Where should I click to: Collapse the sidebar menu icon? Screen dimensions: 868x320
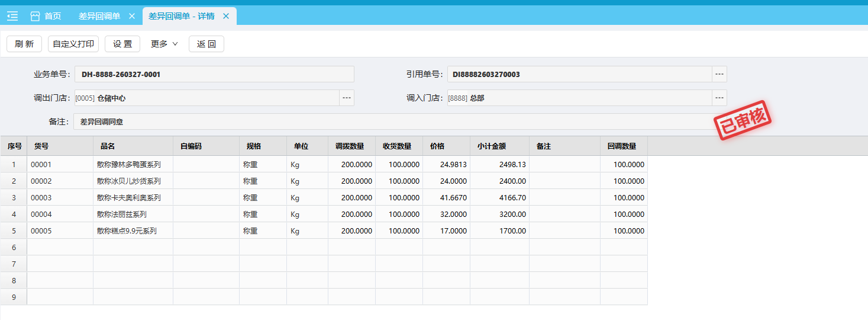12,16
